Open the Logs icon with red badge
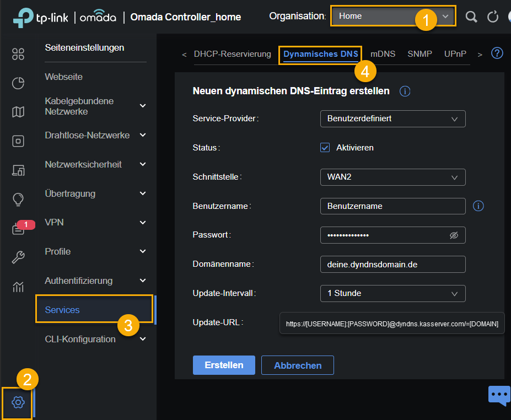The image size is (511, 420). 19,229
